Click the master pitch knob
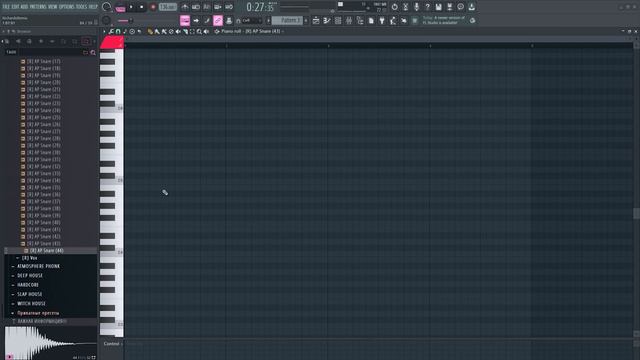This screenshot has height=360, width=640. point(106,20)
